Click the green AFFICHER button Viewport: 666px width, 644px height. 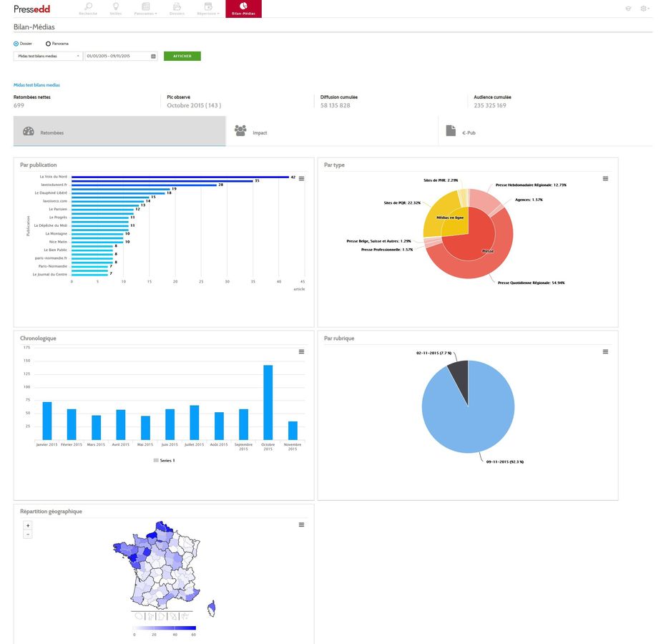tap(182, 56)
